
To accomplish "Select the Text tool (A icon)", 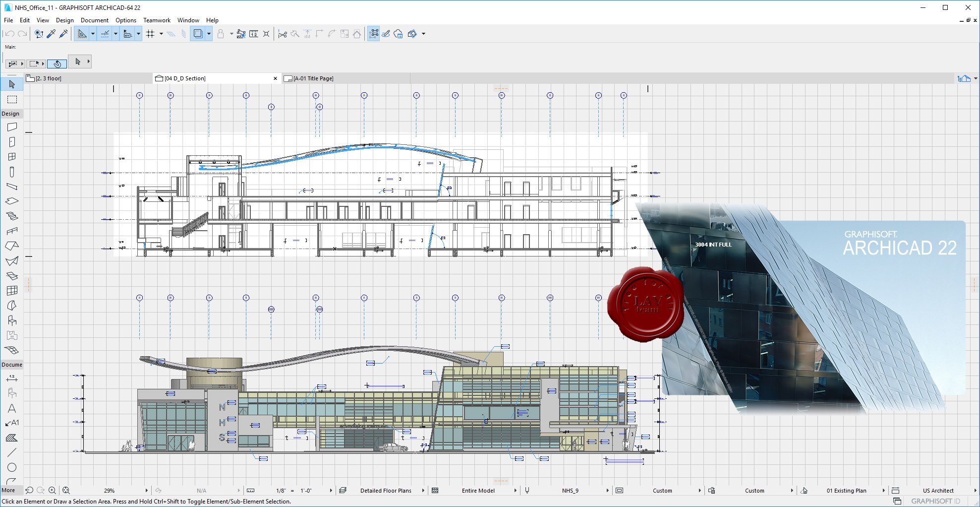I will 12,408.
